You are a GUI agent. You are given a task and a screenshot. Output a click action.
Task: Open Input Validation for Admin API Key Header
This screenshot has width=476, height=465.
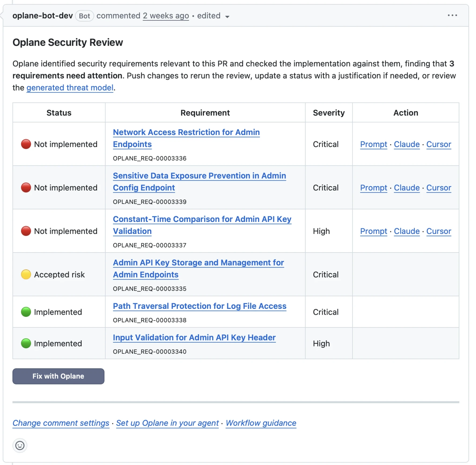coord(194,338)
